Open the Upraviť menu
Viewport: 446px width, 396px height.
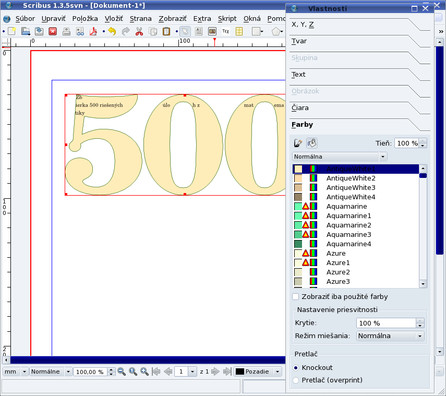53,19
